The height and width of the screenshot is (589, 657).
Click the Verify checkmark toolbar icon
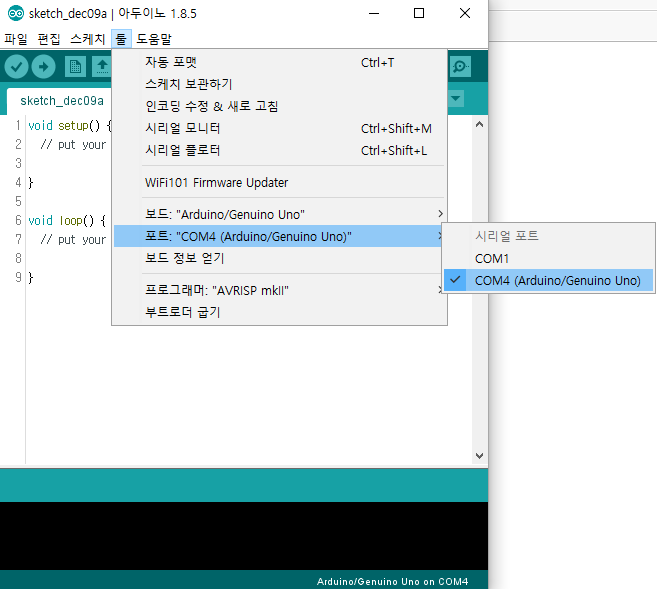[x=16, y=67]
